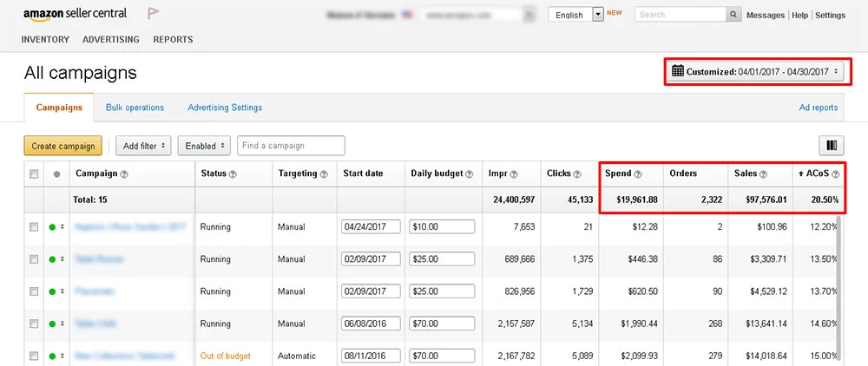Click the search magnifier icon

tap(733, 15)
